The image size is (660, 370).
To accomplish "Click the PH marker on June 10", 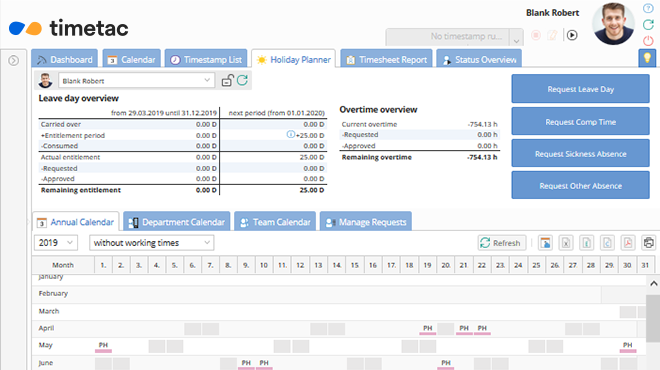I will coord(264,364).
